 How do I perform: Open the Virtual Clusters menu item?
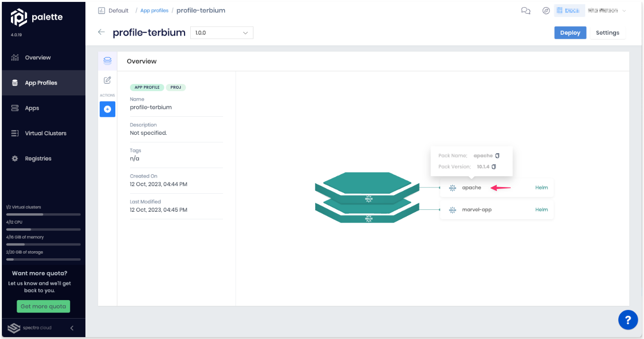(x=43, y=133)
